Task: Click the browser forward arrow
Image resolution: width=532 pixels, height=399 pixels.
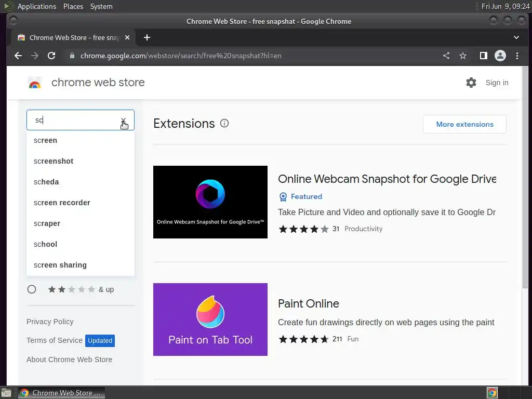Action: (35, 56)
